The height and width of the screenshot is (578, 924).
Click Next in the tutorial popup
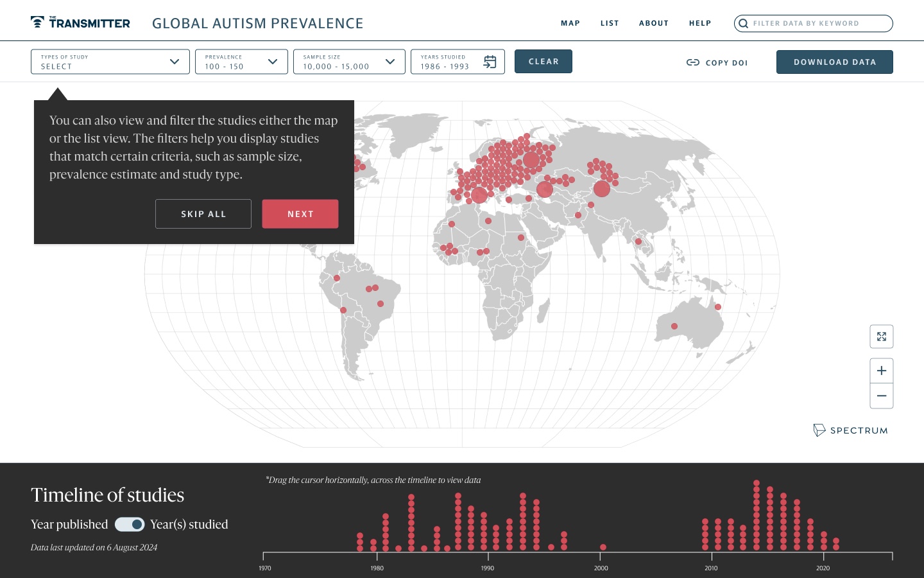click(x=300, y=214)
